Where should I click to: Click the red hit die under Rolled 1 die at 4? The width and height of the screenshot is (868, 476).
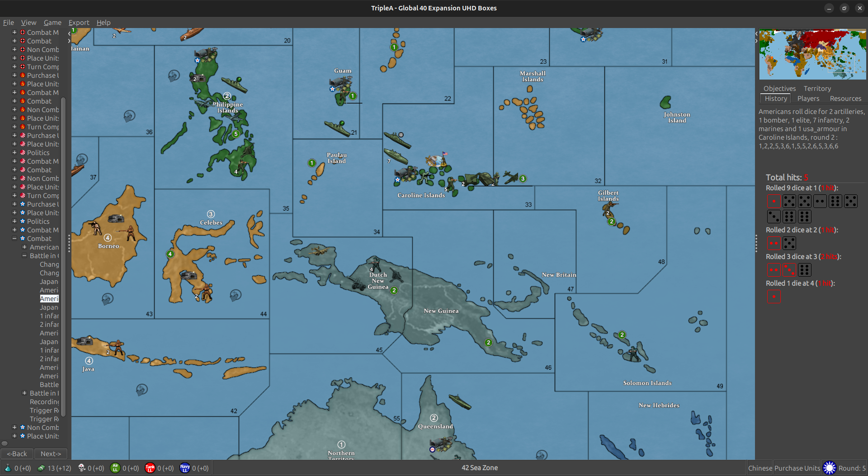[774, 297]
